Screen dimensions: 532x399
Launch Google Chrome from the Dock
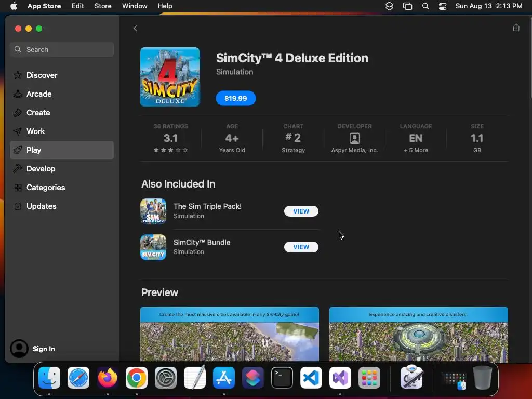137,378
